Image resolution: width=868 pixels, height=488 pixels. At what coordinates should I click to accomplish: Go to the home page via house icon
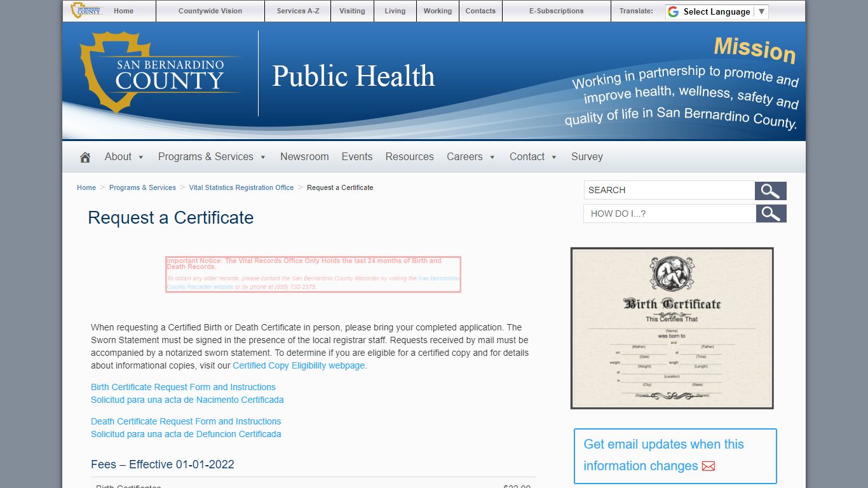click(x=85, y=157)
